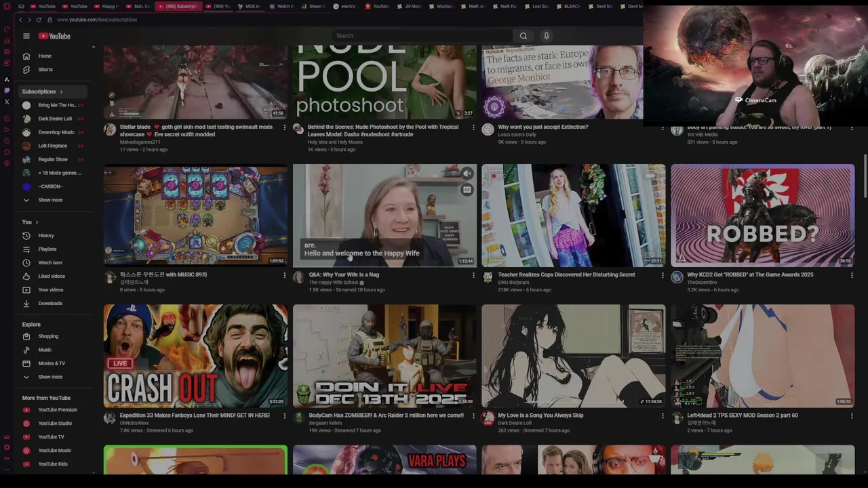Reload the page with the refresh icon

click(x=39, y=20)
